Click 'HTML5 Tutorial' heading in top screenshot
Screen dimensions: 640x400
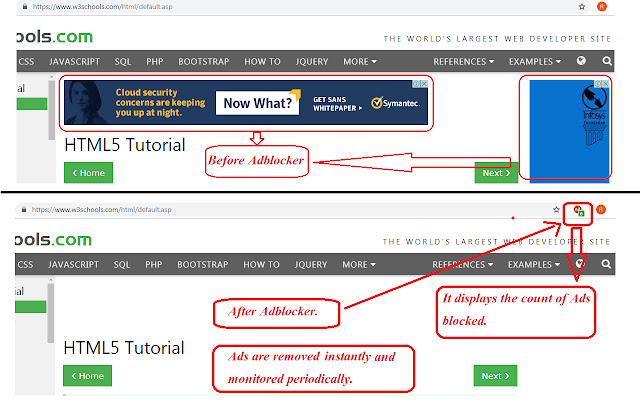(125, 145)
